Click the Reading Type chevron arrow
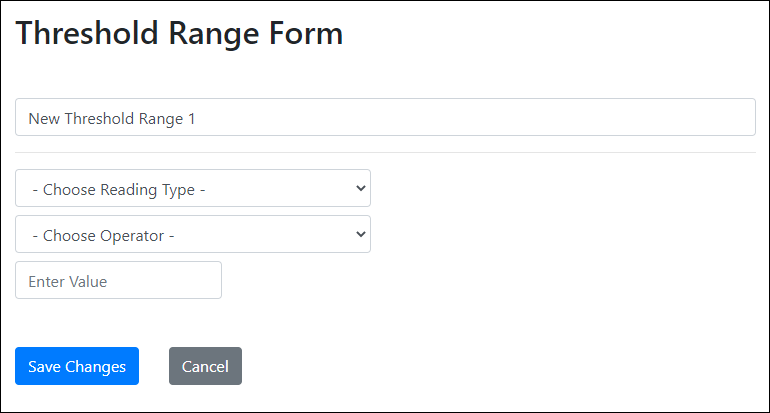 point(360,188)
